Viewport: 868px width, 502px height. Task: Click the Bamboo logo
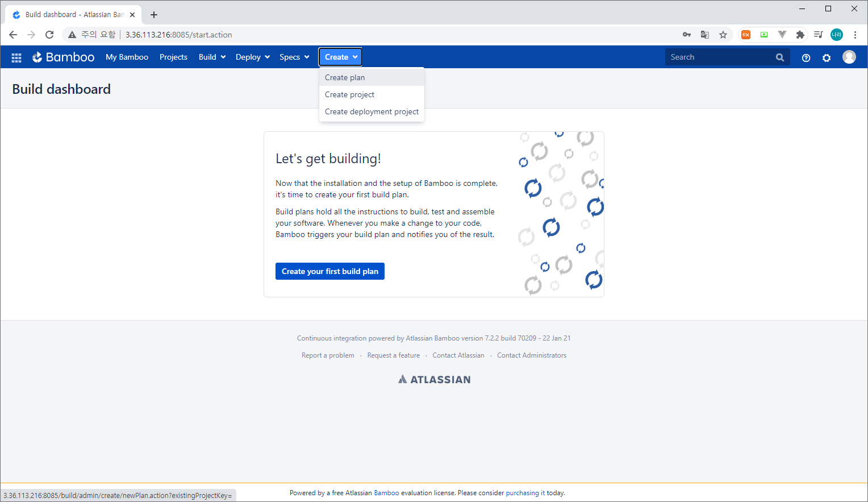pos(63,57)
